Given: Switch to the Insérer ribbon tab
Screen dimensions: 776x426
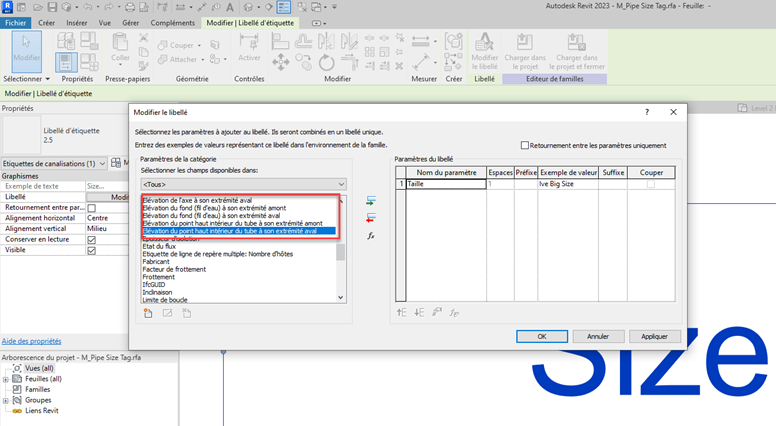Looking at the screenshot, I should [76, 22].
